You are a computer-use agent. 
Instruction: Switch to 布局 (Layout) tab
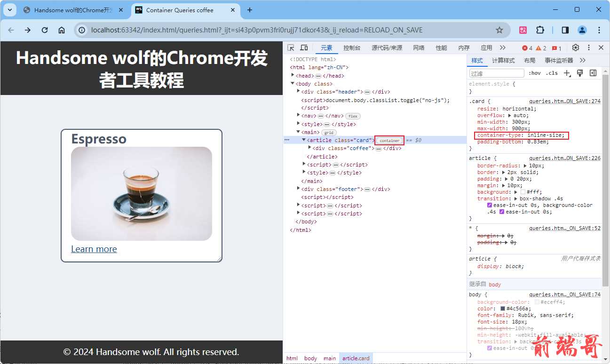tap(530, 60)
